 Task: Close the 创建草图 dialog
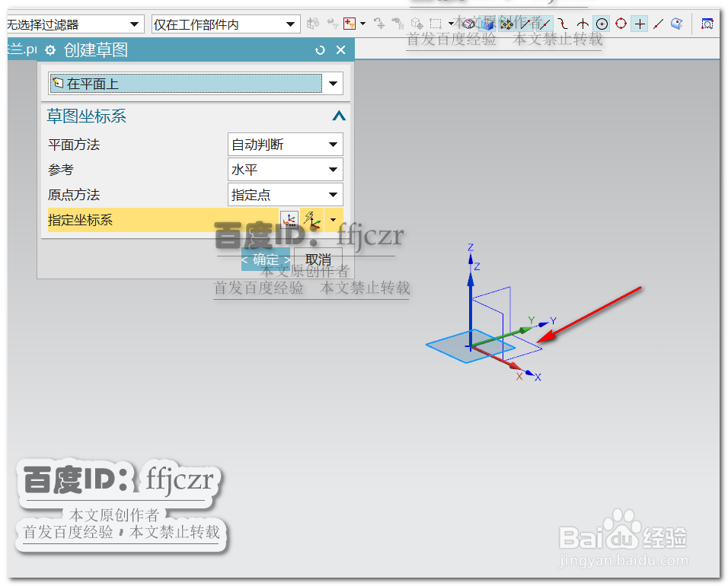[341, 50]
